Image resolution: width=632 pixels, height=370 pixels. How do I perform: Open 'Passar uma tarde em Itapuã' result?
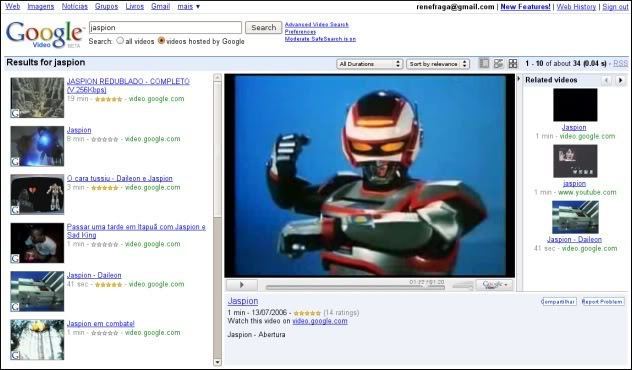(136, 231)
